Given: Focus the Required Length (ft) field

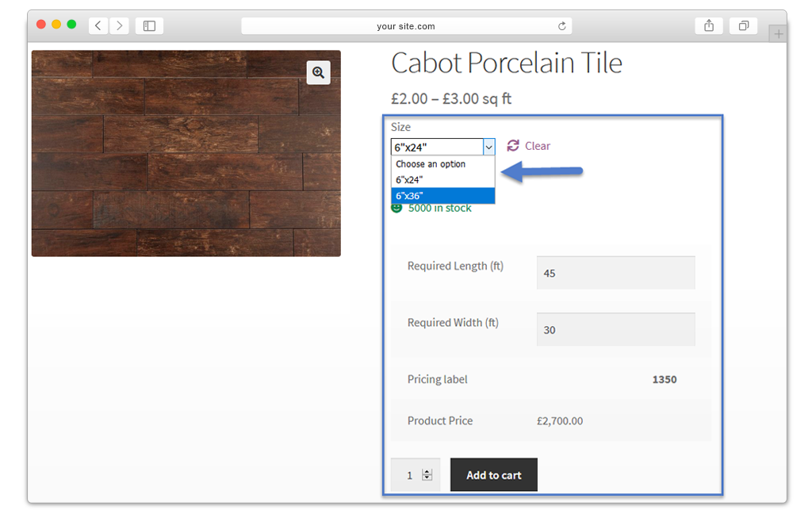Looking at the screenshot, I should click(x=615, y=273).
